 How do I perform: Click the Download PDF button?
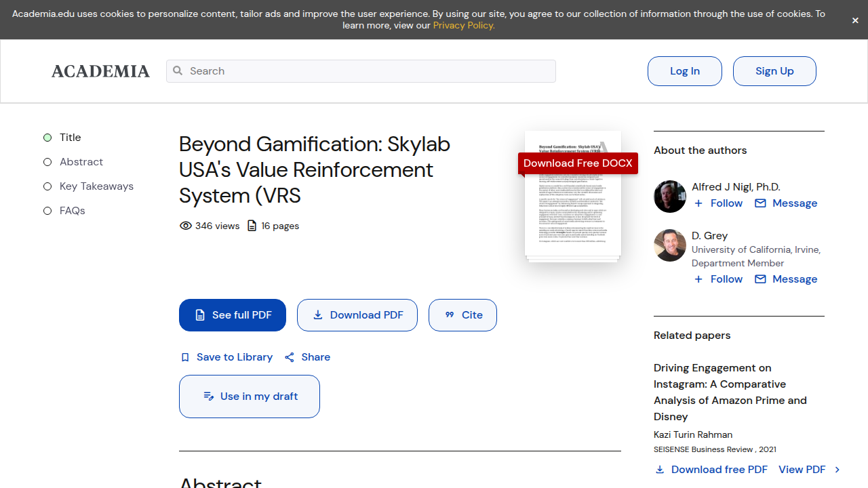(x=357, y=315)
